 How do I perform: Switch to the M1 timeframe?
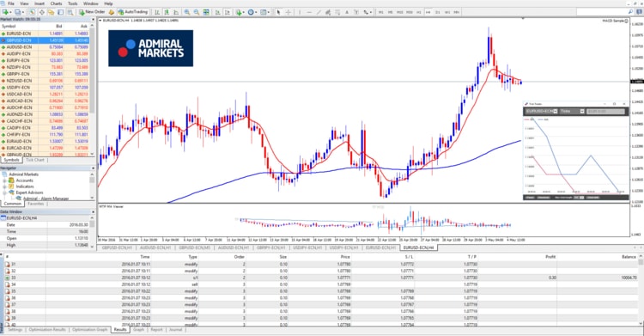point(380,12)
